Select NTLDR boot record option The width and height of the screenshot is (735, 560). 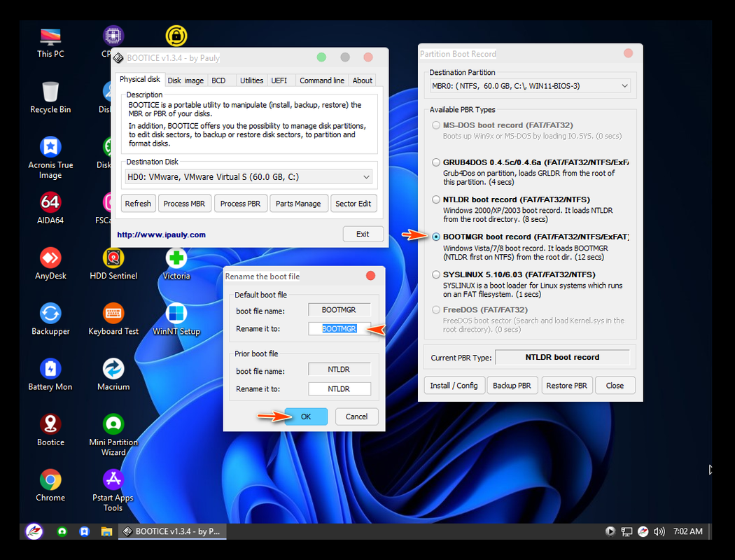(436, 199)
